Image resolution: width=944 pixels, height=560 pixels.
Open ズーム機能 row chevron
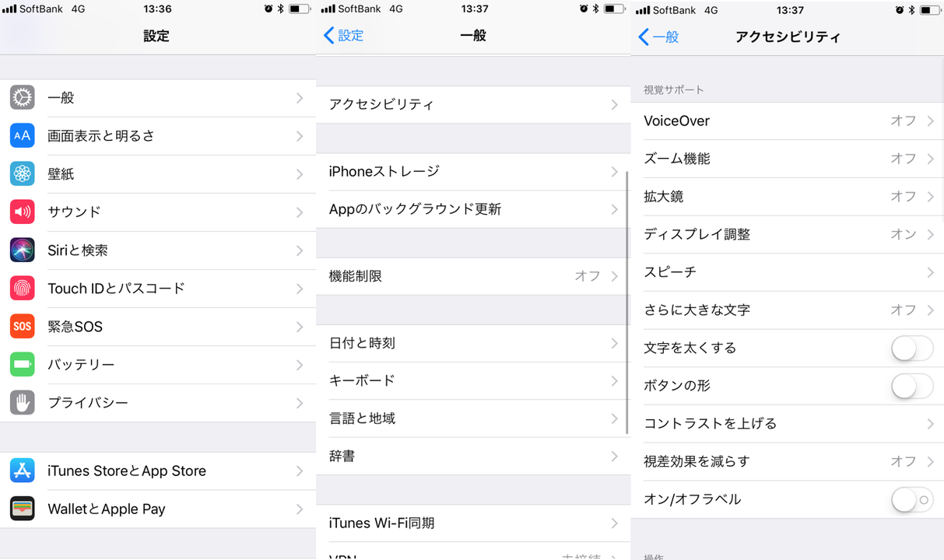pyautogui.click(x=931, y=159)
